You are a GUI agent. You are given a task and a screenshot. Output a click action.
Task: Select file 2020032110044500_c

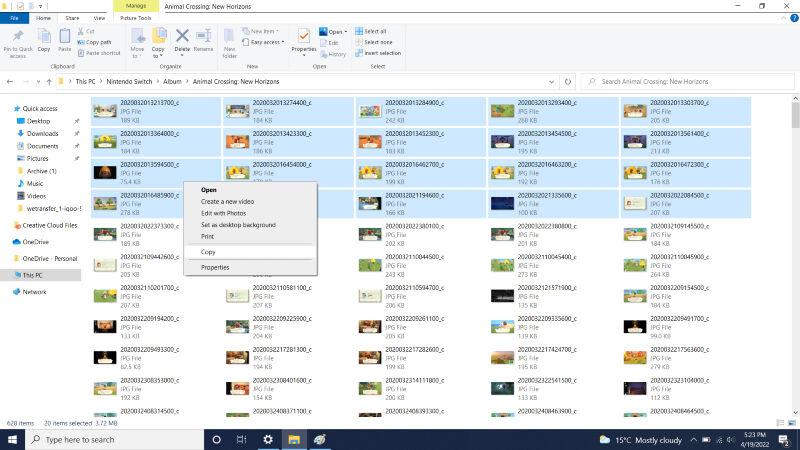pos(420,265)
